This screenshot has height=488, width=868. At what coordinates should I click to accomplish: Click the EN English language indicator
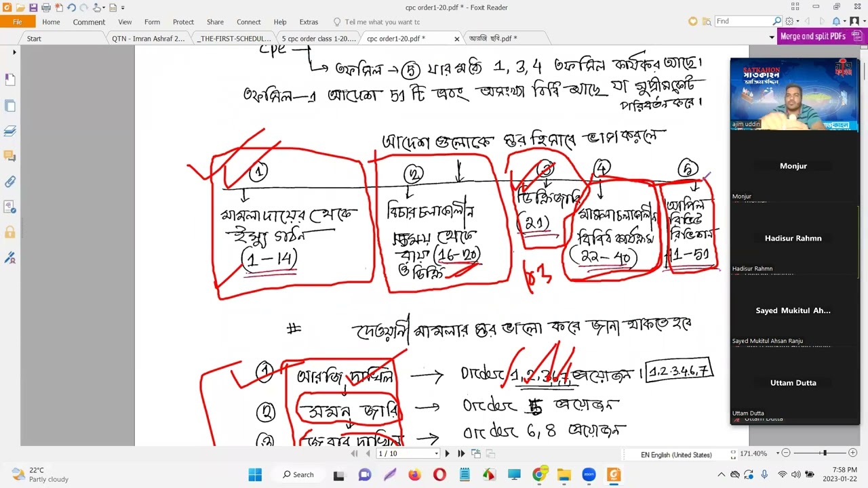click(x=676, y=455)
